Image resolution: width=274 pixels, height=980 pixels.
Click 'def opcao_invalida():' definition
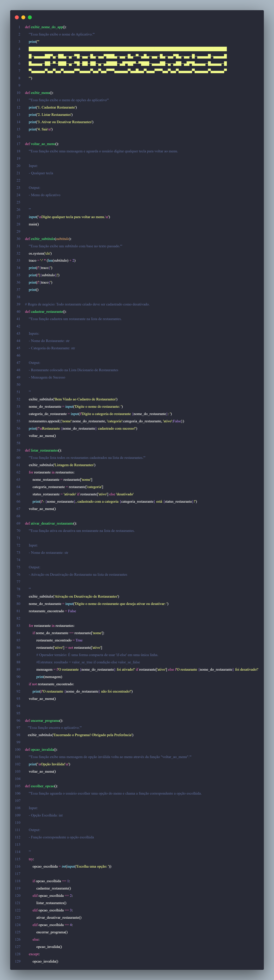pos(41,749)
